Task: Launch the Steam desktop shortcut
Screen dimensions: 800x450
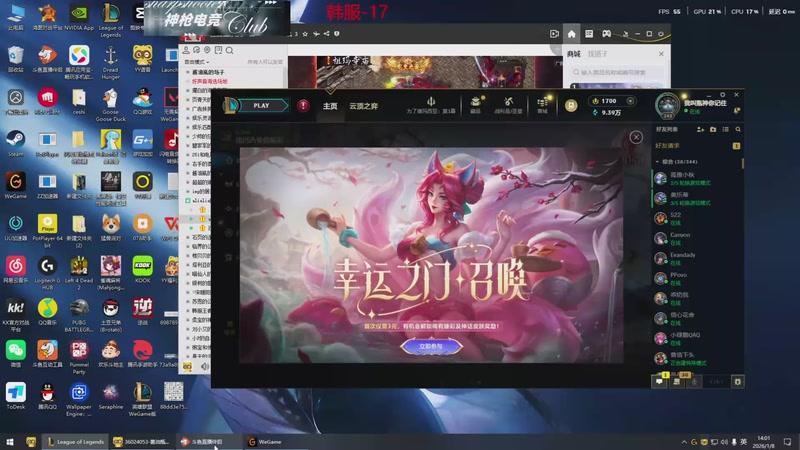Action: pos(15,142)
